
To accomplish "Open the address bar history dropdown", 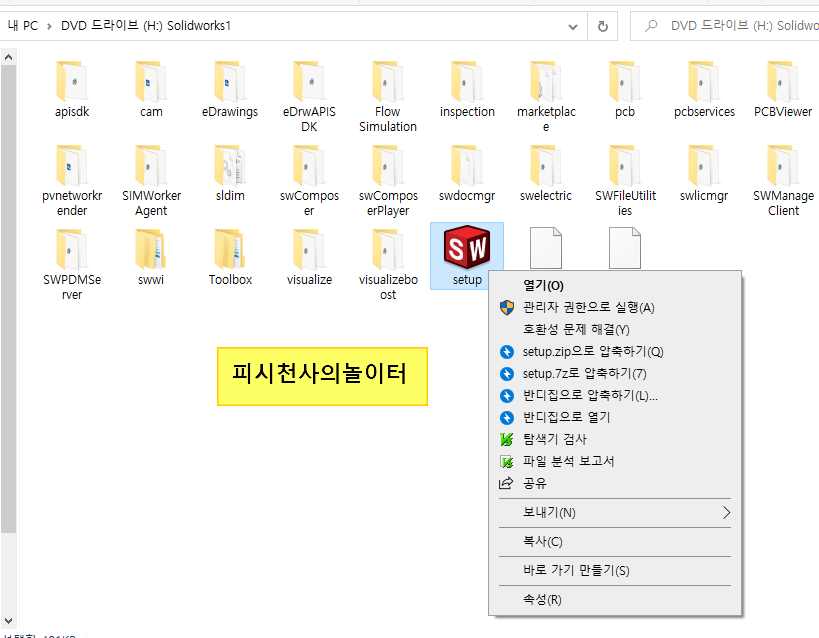I will coord(572,26).
